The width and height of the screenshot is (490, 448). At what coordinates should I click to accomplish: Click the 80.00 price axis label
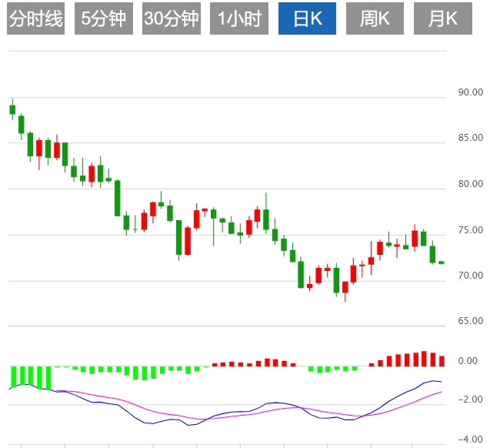coord(469,184)
